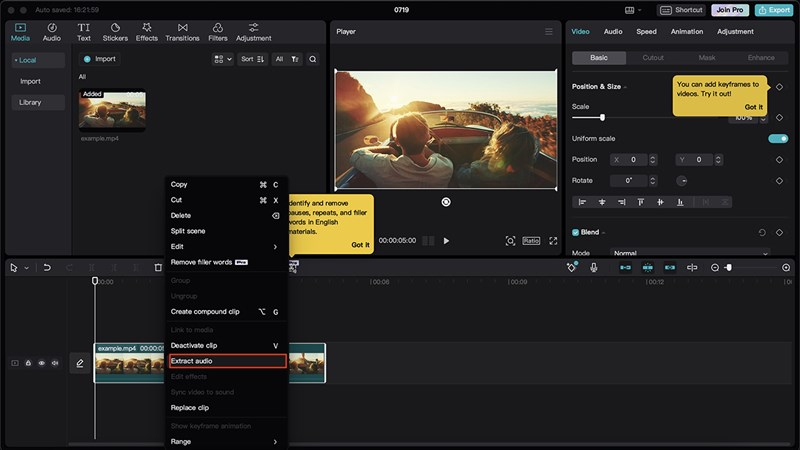
Task: Enter fullscreen preview in Player
Action: click(553, 241)
